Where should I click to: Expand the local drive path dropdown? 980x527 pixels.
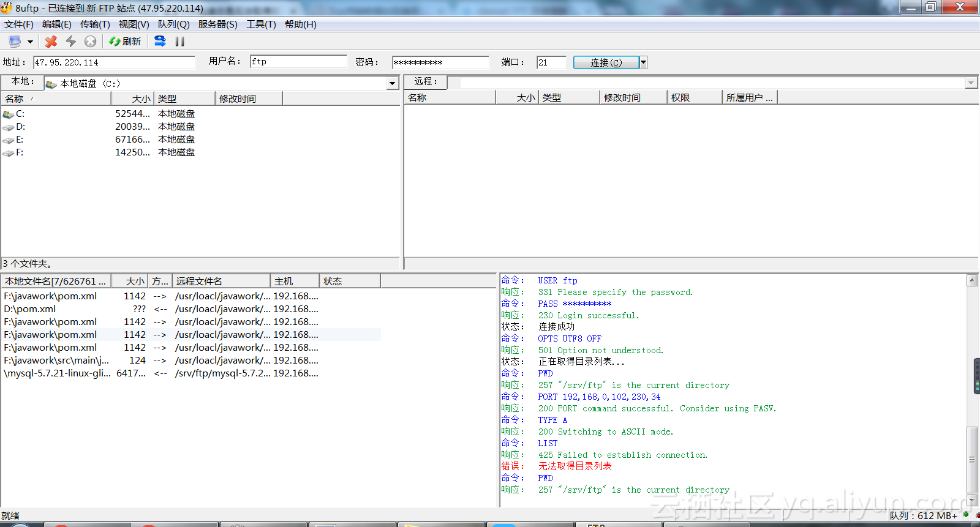point(393,83)
